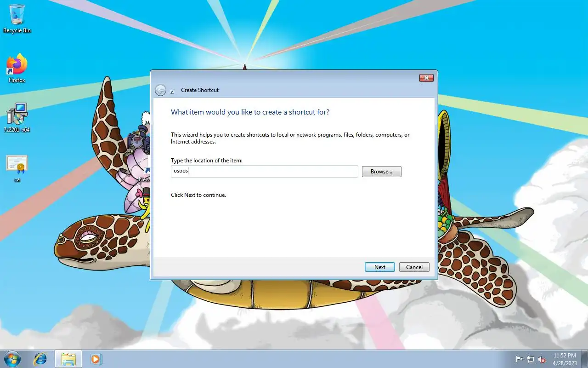Image resolution: width=588 pixels, height=368 pixels.
Task: Open Action Center flag tray icon
Action: point(519,359)
